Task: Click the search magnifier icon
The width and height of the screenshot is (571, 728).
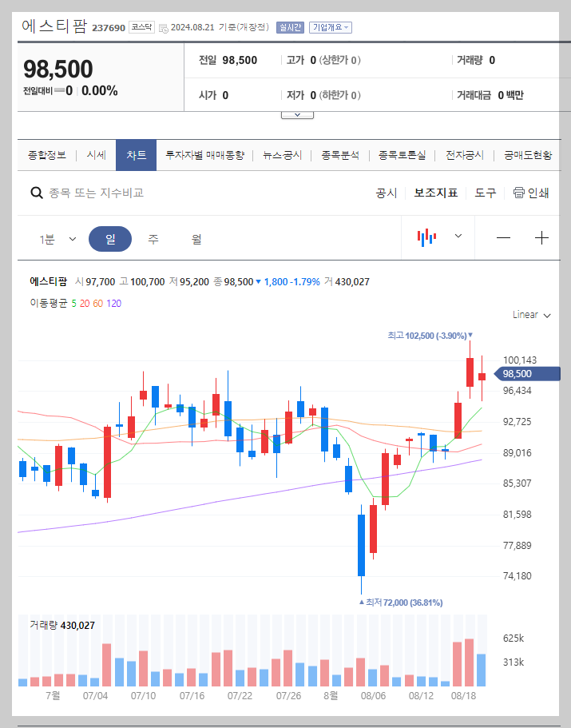Action: coord(37,193)
